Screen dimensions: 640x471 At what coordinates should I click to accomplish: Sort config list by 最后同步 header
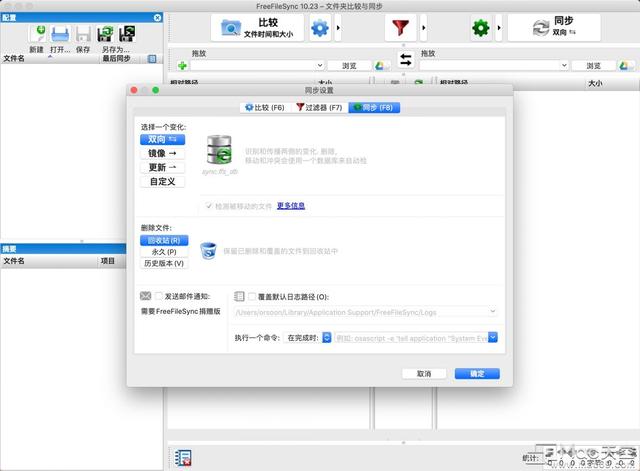[x=116, y=59]
